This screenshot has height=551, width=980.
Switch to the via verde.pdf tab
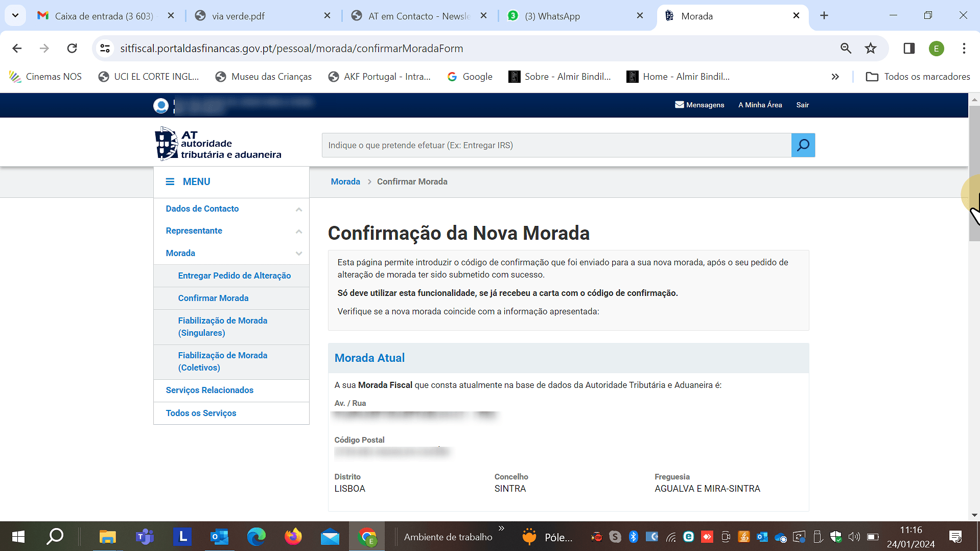click(238, 16)
